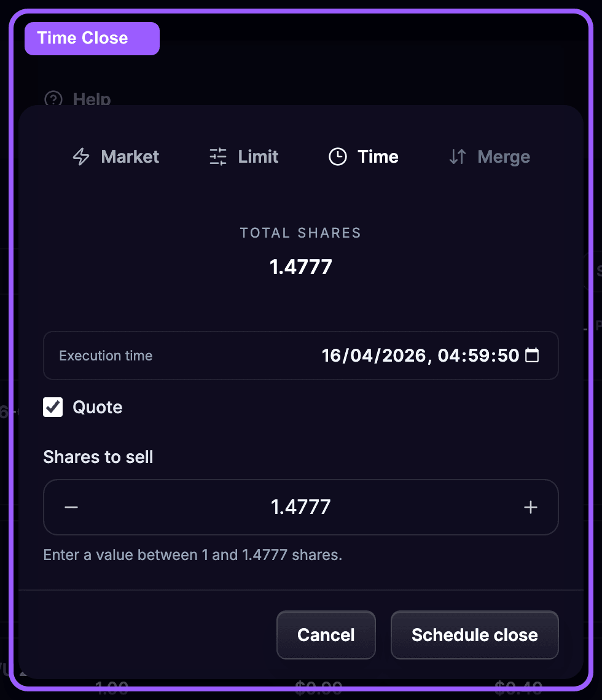Open the Merge tab
602x700 pixels.
503,157
